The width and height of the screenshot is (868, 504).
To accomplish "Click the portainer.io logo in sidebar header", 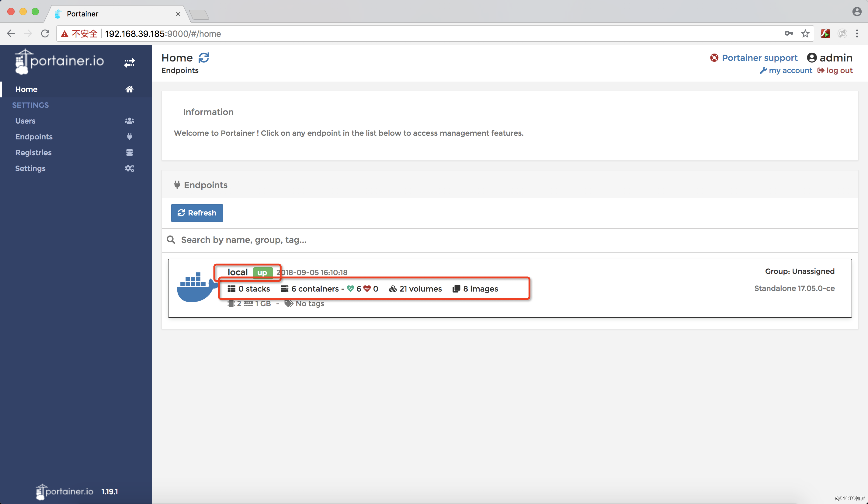I will click(59, 61).
